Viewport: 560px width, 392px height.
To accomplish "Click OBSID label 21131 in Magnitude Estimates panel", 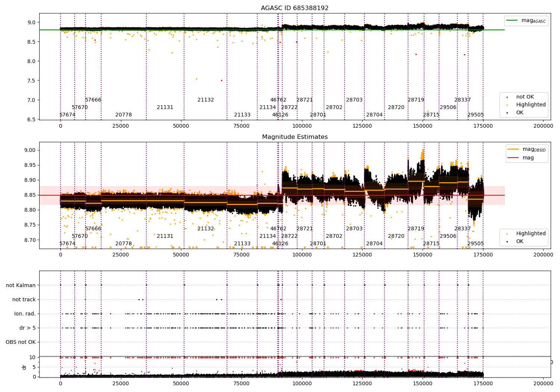I will click(x=165, y=236).
